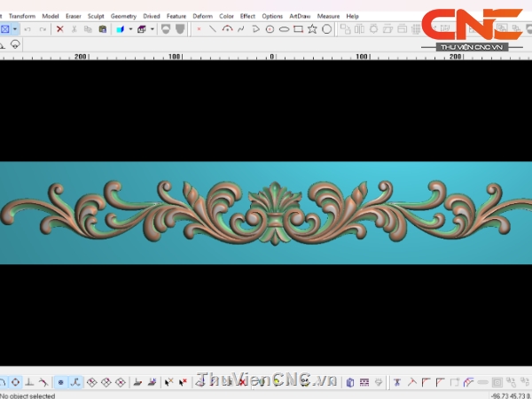Screen dimensions: 532x399
Task: Click the red X delete icon
Action: 60,28
